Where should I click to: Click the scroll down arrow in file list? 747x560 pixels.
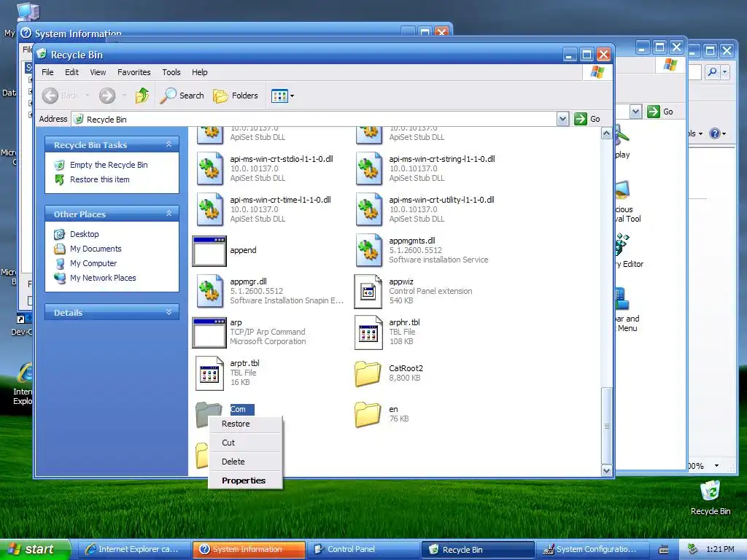point(606,470)
